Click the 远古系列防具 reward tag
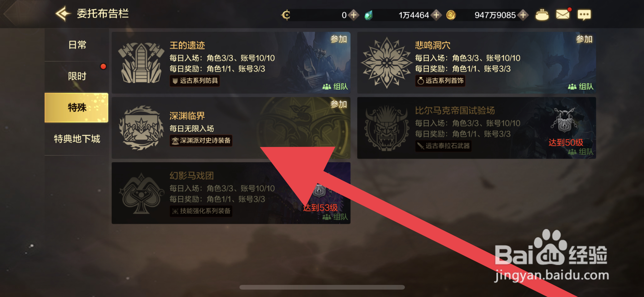The image size is (644, 297). coord(195,81)
